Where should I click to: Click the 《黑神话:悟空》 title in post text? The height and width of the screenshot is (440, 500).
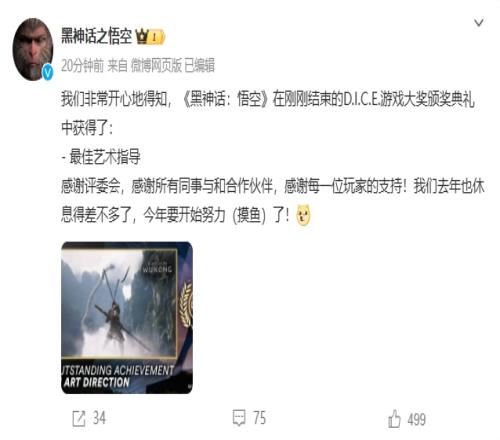[x=225, y=99]
